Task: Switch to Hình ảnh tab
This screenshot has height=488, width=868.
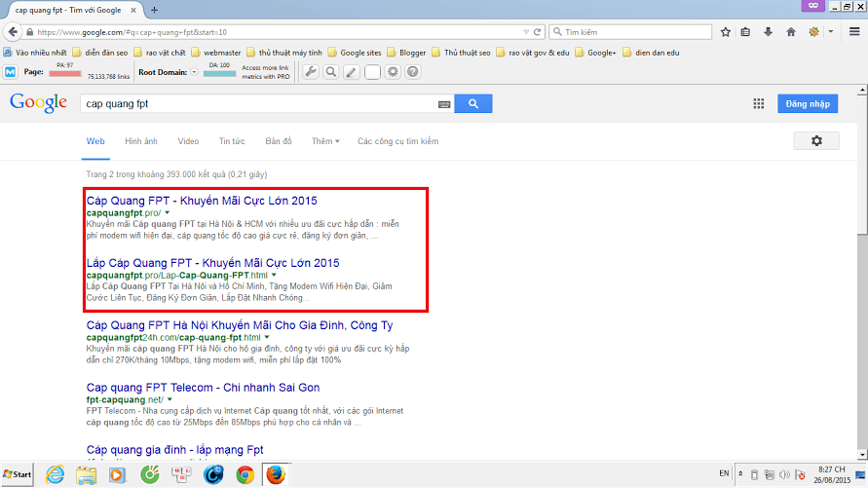Action: (x=141, y=141)
